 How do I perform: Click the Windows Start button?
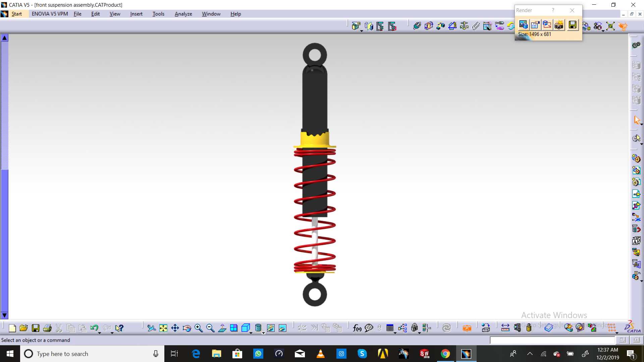click(10, 354)
